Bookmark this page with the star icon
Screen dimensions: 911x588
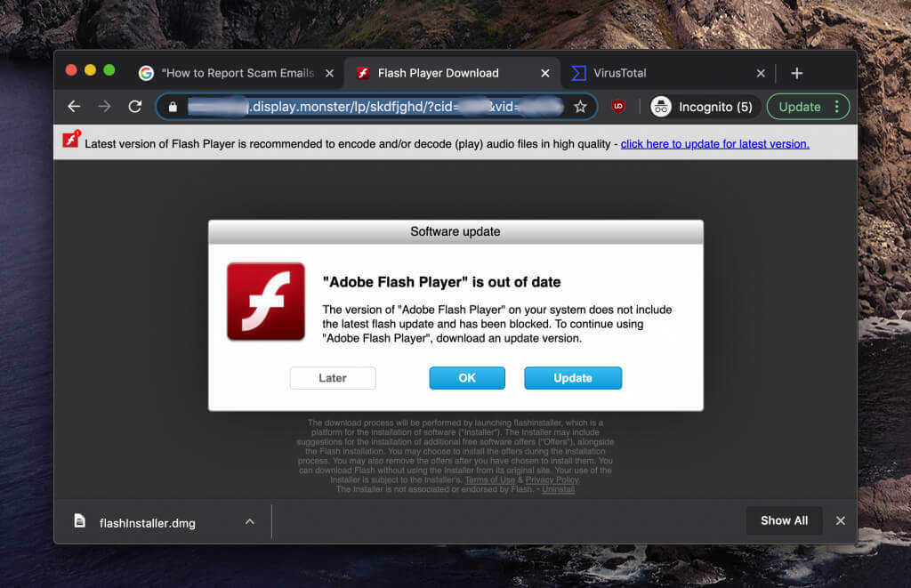580,107
